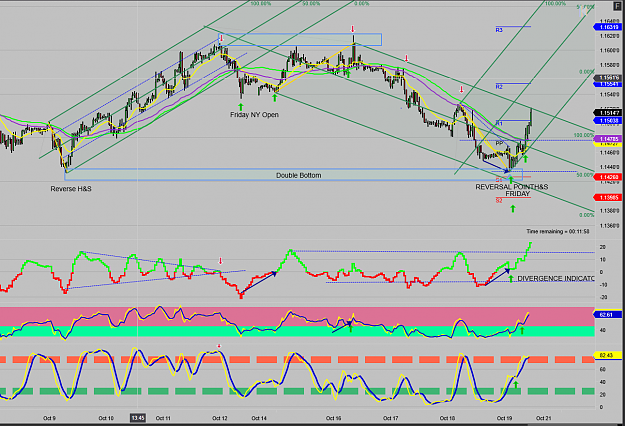The image size is (625, 426).
Task: Click the Oct 17 date label
Action: coord(391,418)
